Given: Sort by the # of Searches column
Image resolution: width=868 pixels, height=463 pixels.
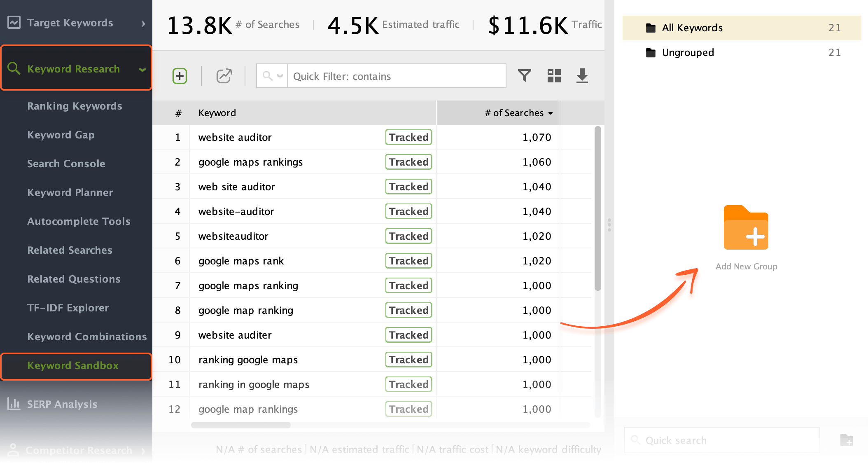Looking at the screenshot, I should (x=498, y=113).
